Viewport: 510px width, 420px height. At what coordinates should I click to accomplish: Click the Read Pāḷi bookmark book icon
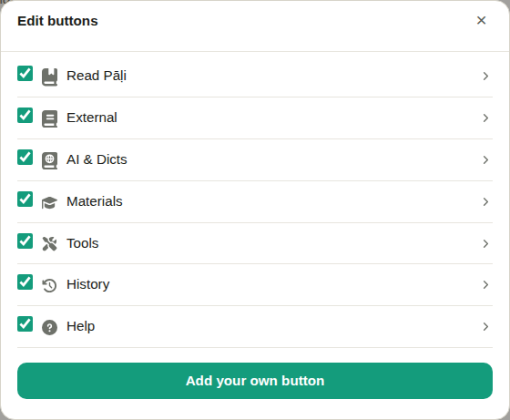(x=49, y=77)
